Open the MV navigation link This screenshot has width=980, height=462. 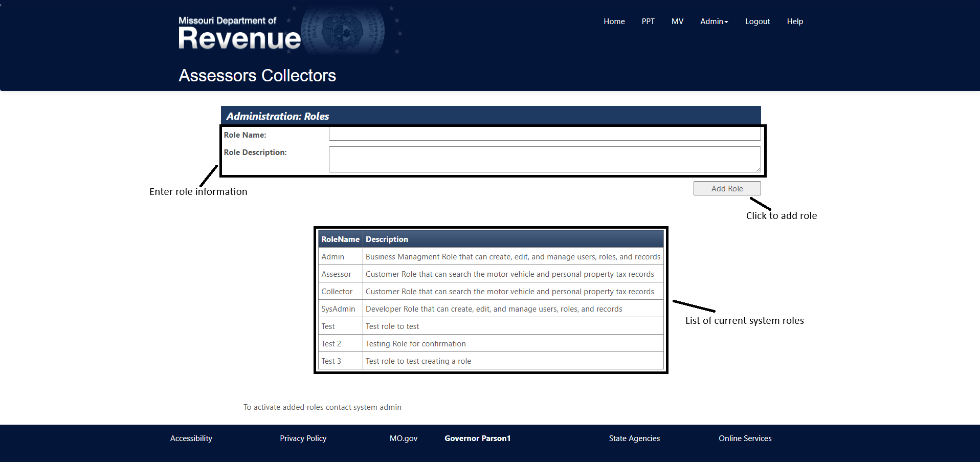click(677, 21)
